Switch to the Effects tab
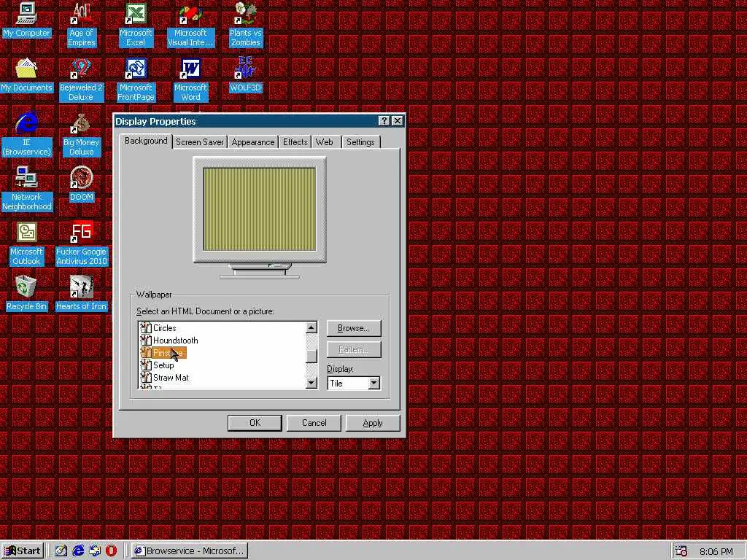The width and height of the screenshot is (747, 560). point(295,142)
